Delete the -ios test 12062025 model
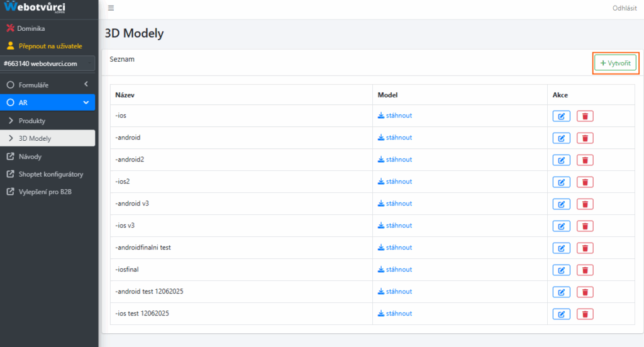This screenshot has width=644, height=347. coord(585,314)
